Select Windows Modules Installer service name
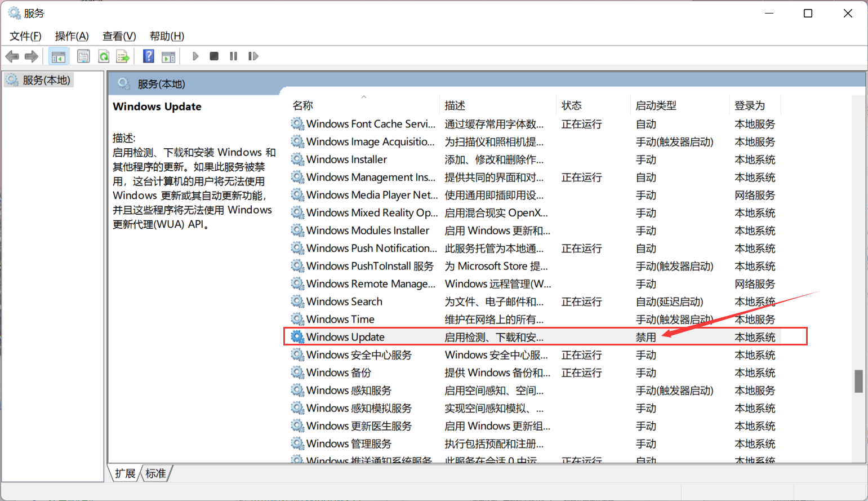The height and width of the screenshot is (501, 868). coord(368,230)
